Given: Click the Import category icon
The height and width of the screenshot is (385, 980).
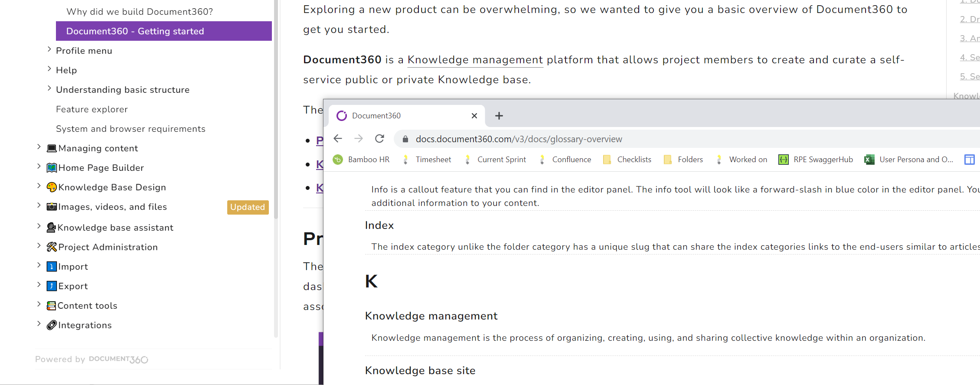Looking at the screenshot, I should (52, 266).
